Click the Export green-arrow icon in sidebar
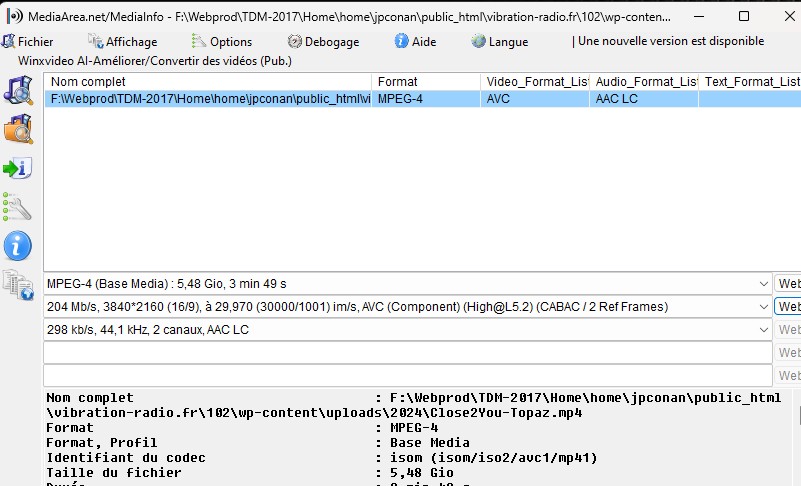This screenshot has height=486, width=801. click(x=18, y=167)
